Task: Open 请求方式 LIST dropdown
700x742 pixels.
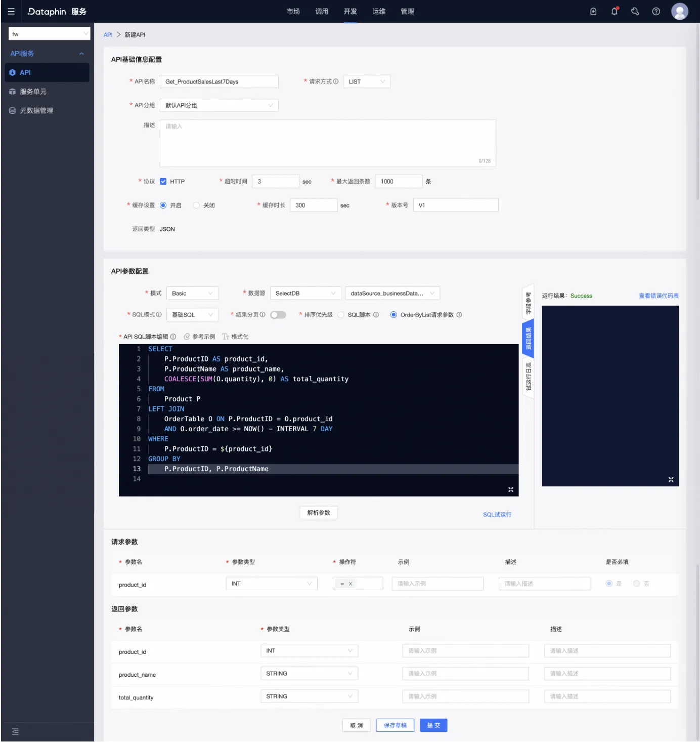Action: (x=367, y=81)
